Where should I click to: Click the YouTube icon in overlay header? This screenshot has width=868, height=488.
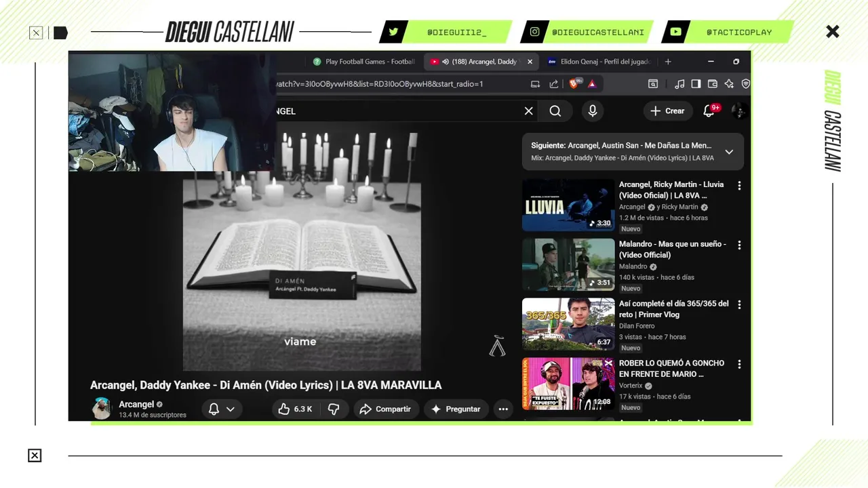point(675,32)
